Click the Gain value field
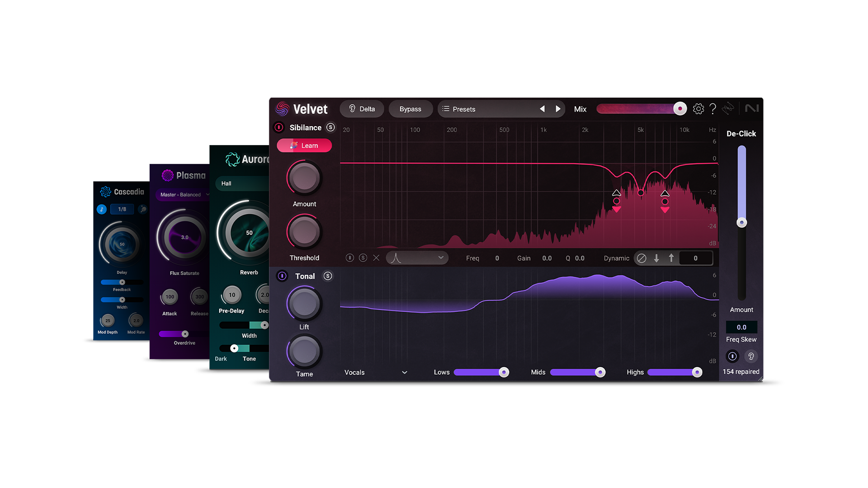Screen dimensions: 868x488 point(547,258)
